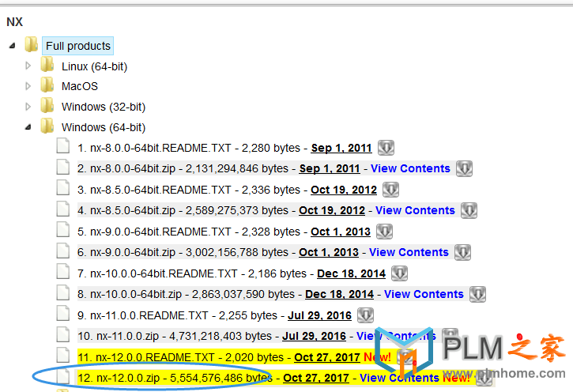Click Oct 19, 2012 date of nx-8.5.0-64bit.README.TXT
573x392 pixels.
tap(344, 190)
